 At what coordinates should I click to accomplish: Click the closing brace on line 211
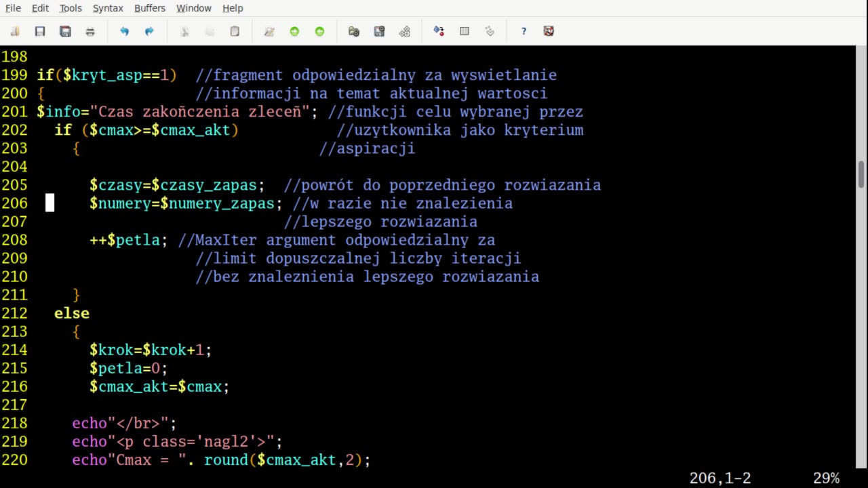point(76,295)
